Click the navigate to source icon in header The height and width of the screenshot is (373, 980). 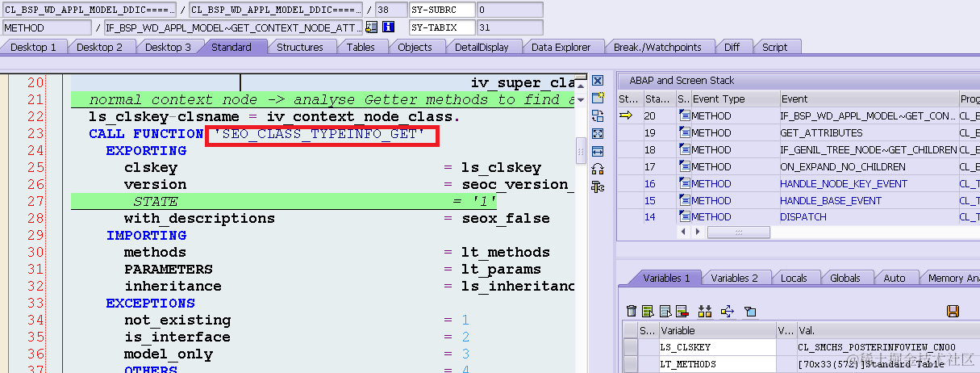tap(371, 27)
